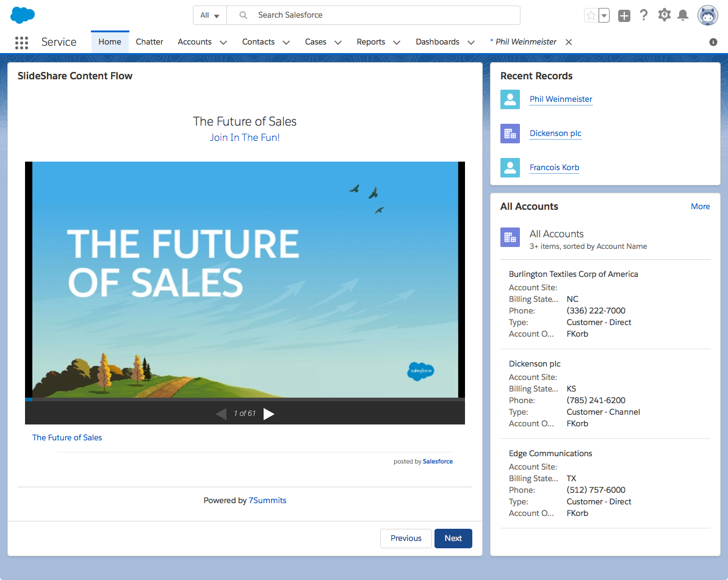Go to next slide in presentation
728x580 pixels.
(x=269, y=414)
